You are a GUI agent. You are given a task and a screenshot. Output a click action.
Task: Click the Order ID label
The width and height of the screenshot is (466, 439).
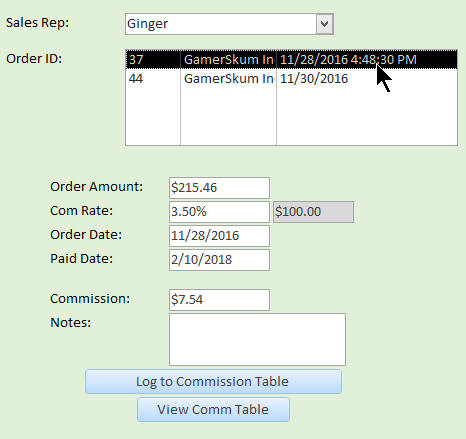tap(34, 59)
